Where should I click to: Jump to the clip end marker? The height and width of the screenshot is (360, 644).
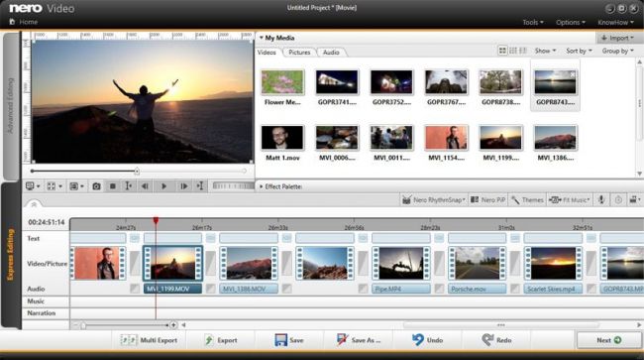pos(200,186)
